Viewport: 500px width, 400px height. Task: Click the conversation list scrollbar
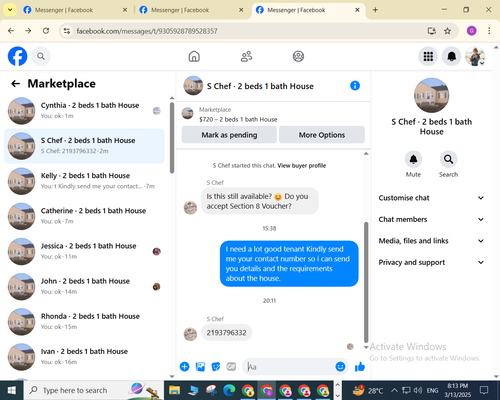coord(172,137)
